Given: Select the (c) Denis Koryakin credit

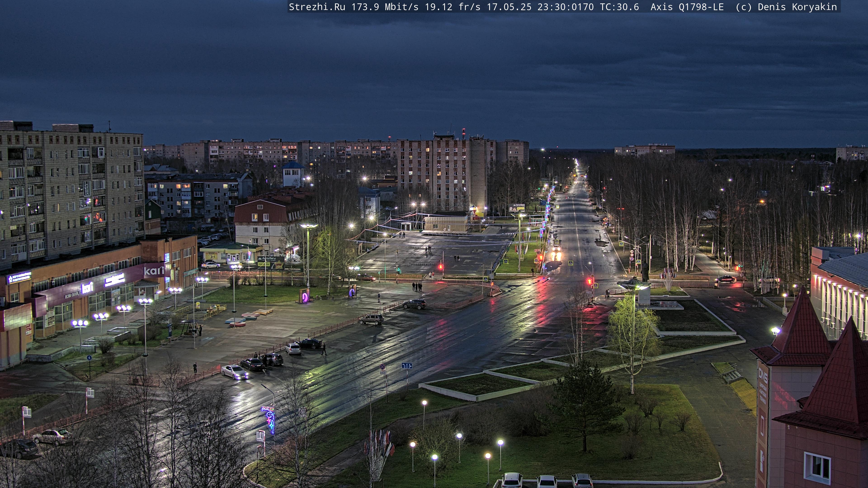Looking at the screenshot, I should [786, 7].
